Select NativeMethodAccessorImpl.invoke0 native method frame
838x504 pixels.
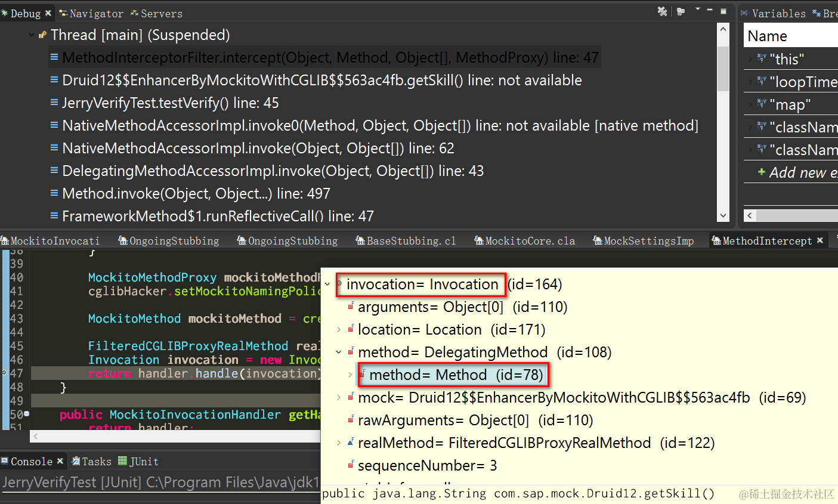click(x=380, y=126)
